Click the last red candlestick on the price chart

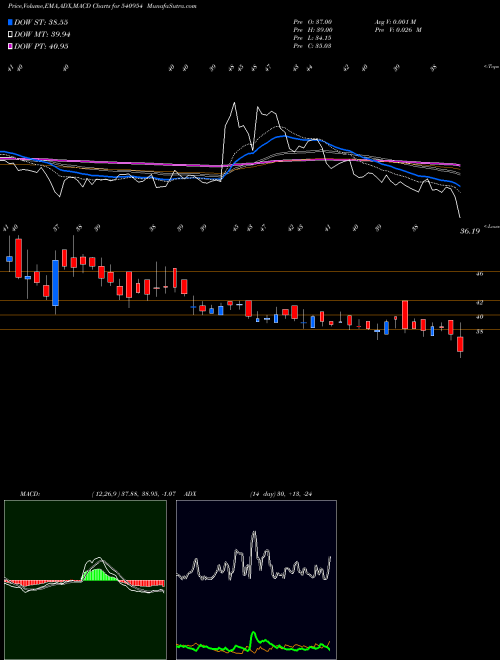(460, 344)
